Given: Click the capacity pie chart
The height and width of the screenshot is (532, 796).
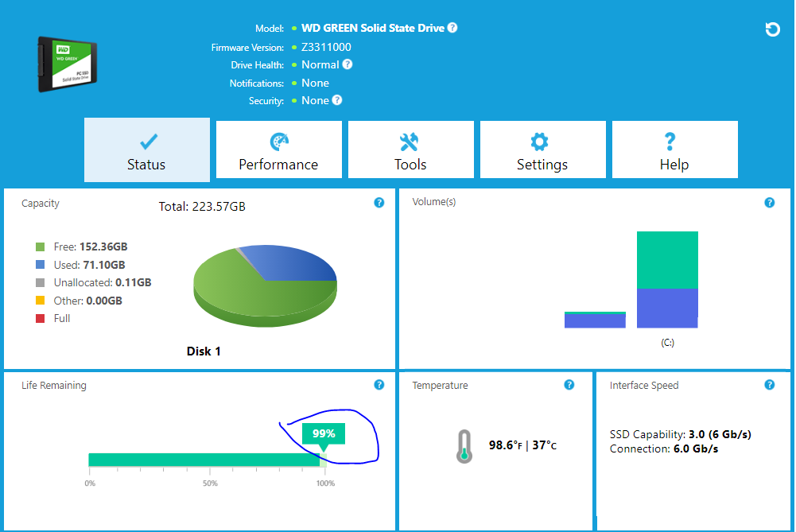Looking at the screenshot, I should click(x=265, y=285).
